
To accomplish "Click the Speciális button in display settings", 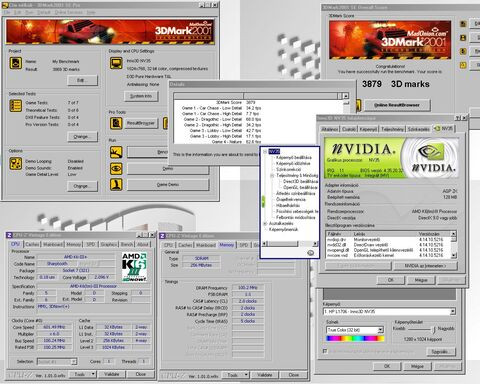I will pos(441,352).
